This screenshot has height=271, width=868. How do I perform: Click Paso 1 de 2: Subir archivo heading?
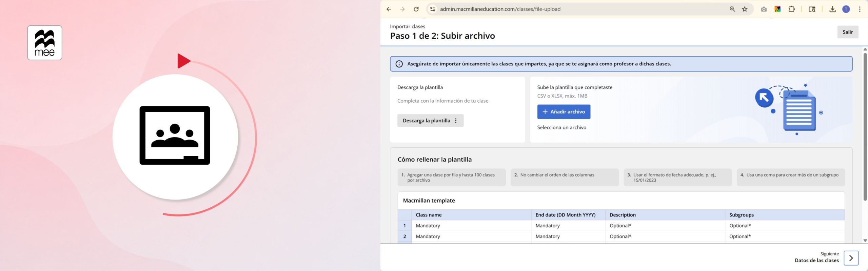(442, 36)
